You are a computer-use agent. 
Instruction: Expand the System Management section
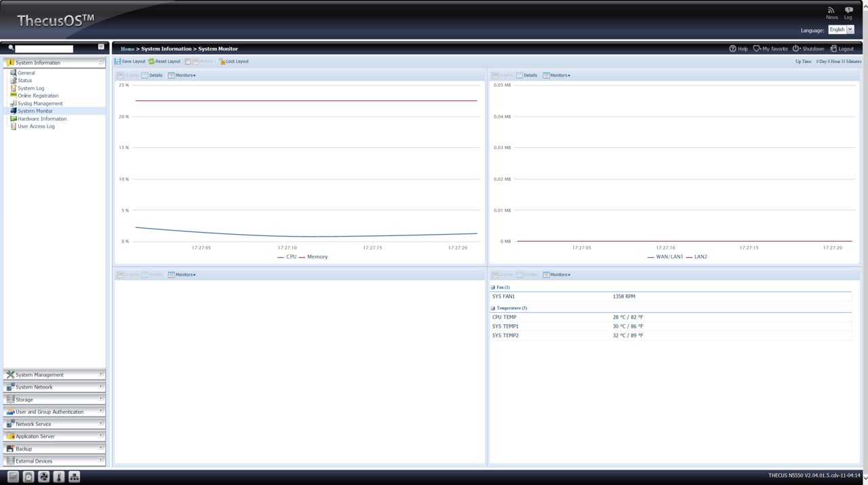point(54,374)
